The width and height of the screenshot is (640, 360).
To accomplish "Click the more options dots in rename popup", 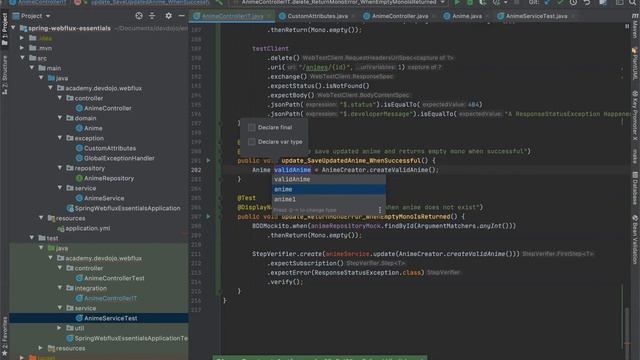I will [x=380, y=210].
